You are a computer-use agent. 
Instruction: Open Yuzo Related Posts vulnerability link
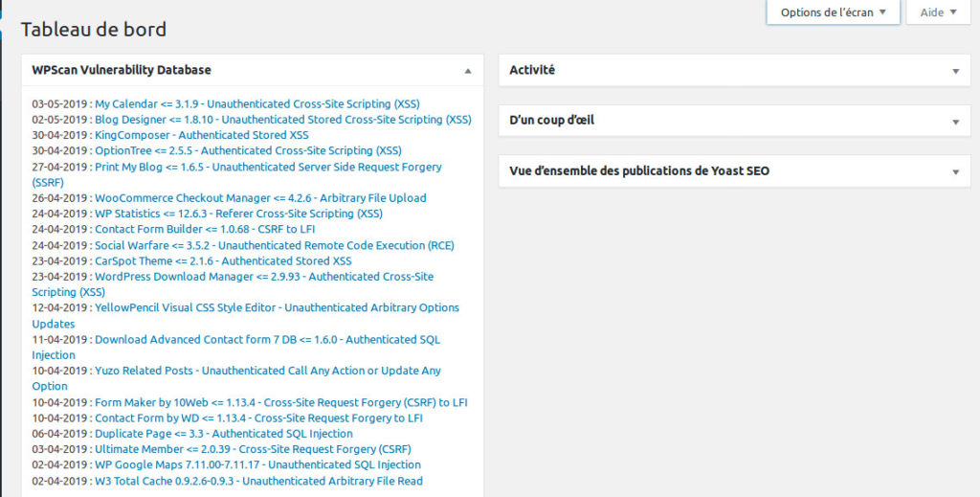pyautogui.click(x=268, y=371)
